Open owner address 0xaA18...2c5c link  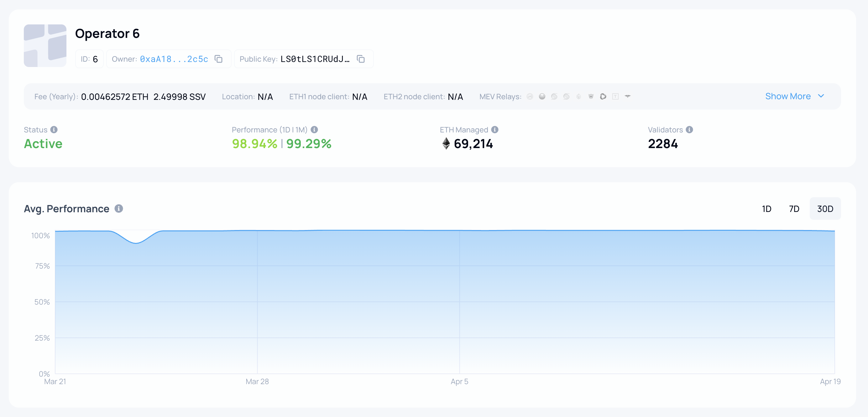[x=174, y=59]
